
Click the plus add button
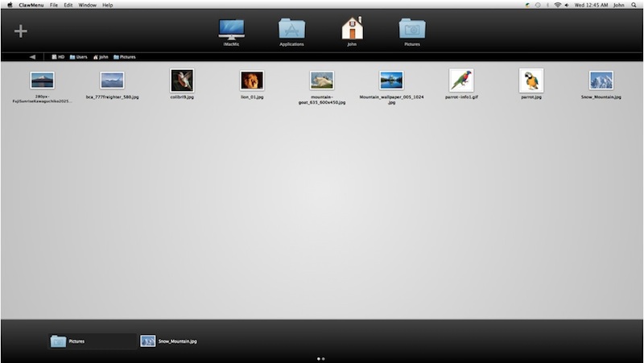tap(21, 31)
